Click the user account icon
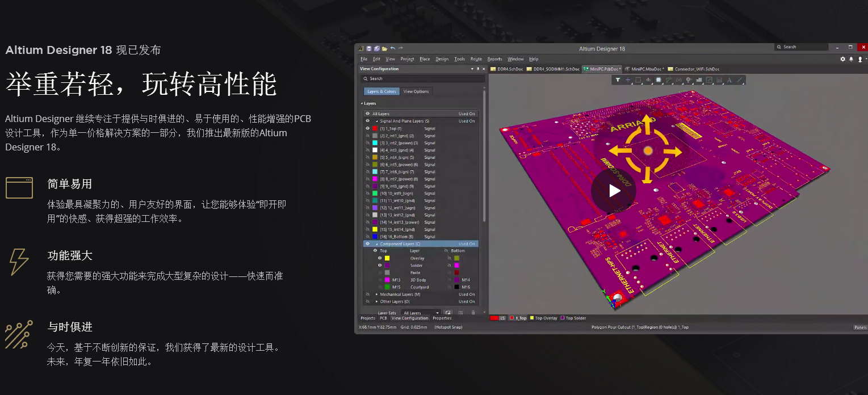868x395 pixels. [x=860, y=59]
